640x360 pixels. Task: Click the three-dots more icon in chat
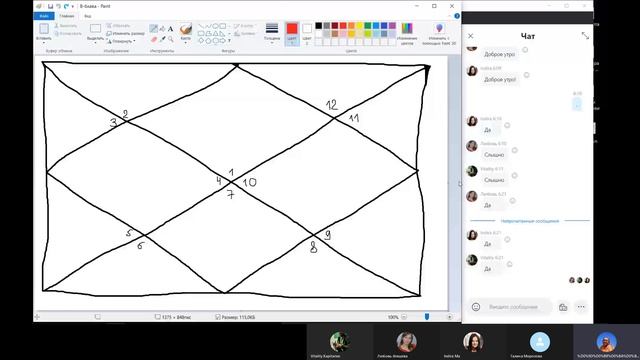pos(581,307)
